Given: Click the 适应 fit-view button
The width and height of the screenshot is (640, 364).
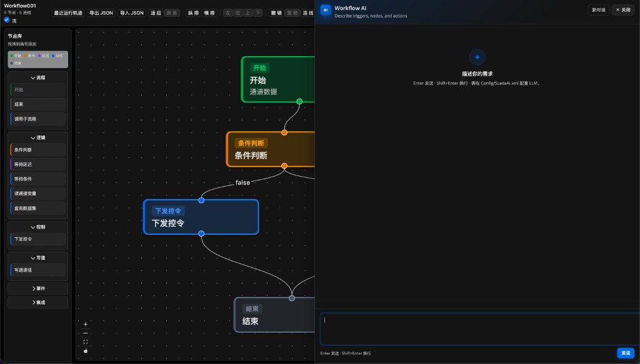Looking at the screenshot, I should 156,13.
